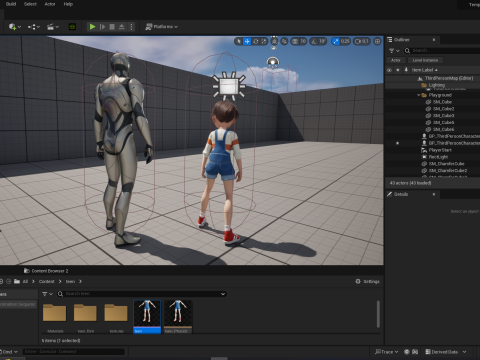Open the quick add content dropdown
Screen dimensions: 480x360
pos(14,27)
